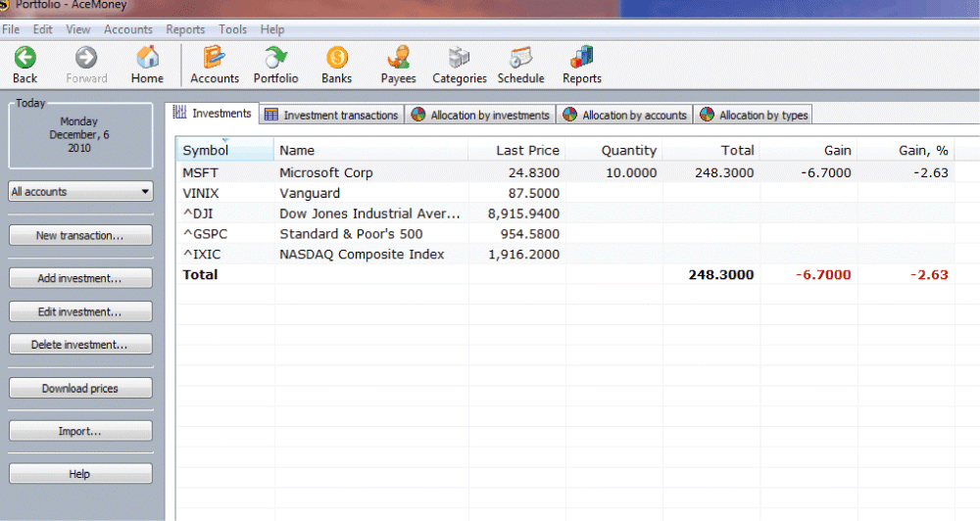
Task: Open the Tools menu
Action: click(233, 30)
